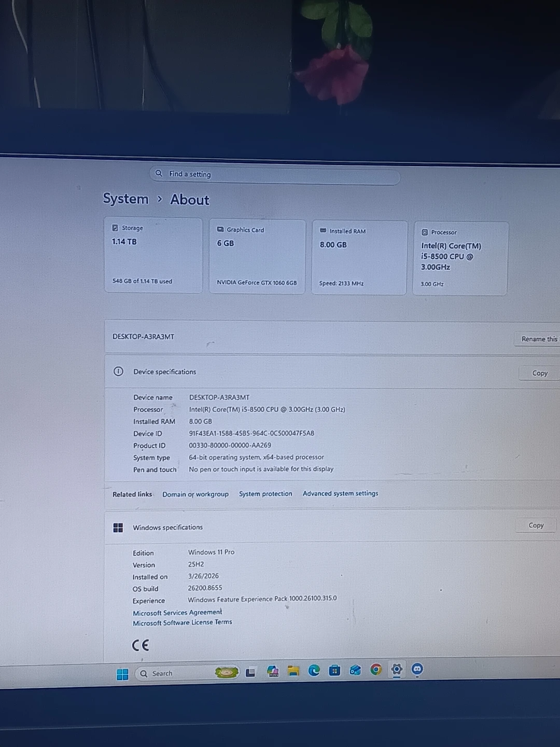Viewport: 560px width, 747px height.
Task: Click the Windows specifications logo icon
Action: tap(118, 528)
